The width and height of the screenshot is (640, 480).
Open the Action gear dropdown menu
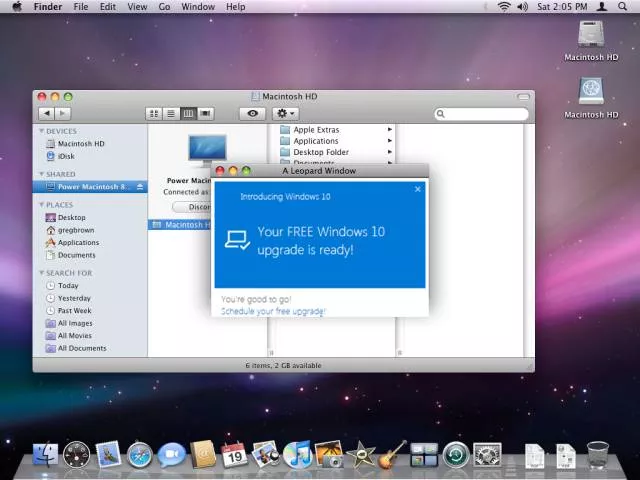(285, 114)
